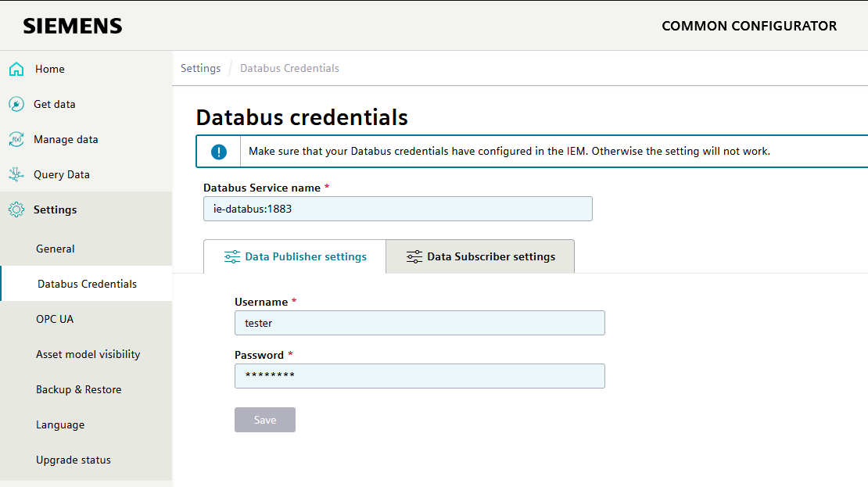The width and height of the screenshot is (868, 487).
Task: Click the Query Data icon
Action: tap(16, 174)
